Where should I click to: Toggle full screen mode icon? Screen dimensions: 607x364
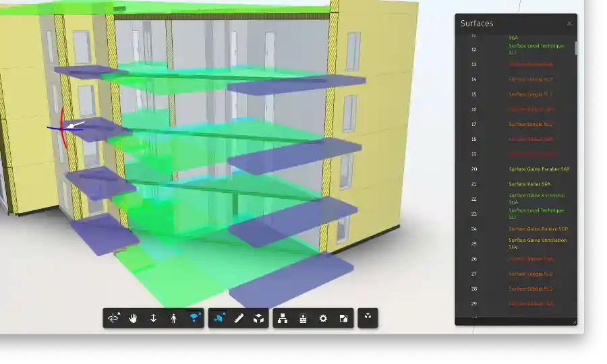pyautogui.click(x=343, y=318)
